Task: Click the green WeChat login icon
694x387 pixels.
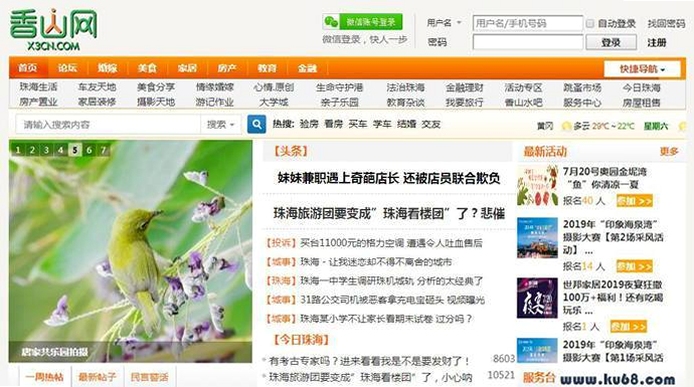Action: [331, 22]
